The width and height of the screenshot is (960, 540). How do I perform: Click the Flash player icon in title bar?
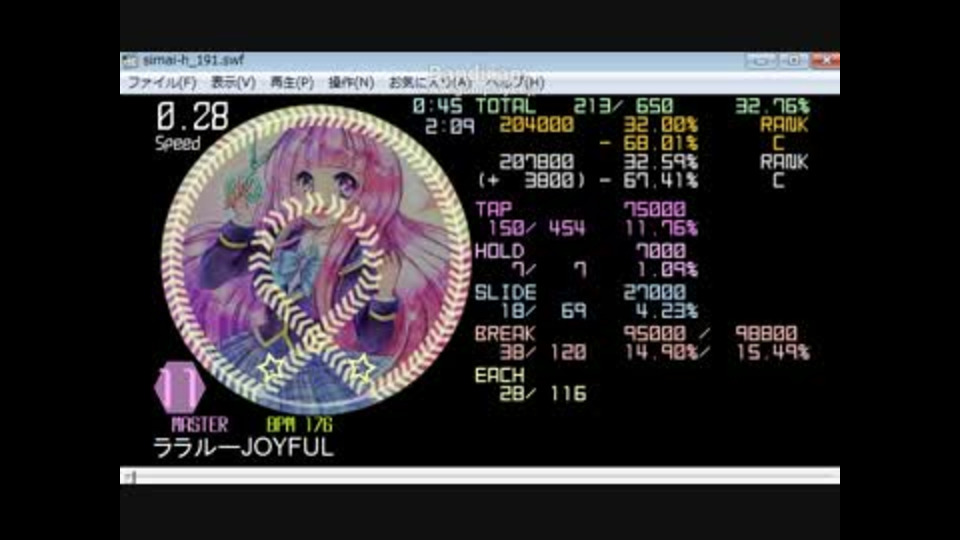tap(130, 60)
